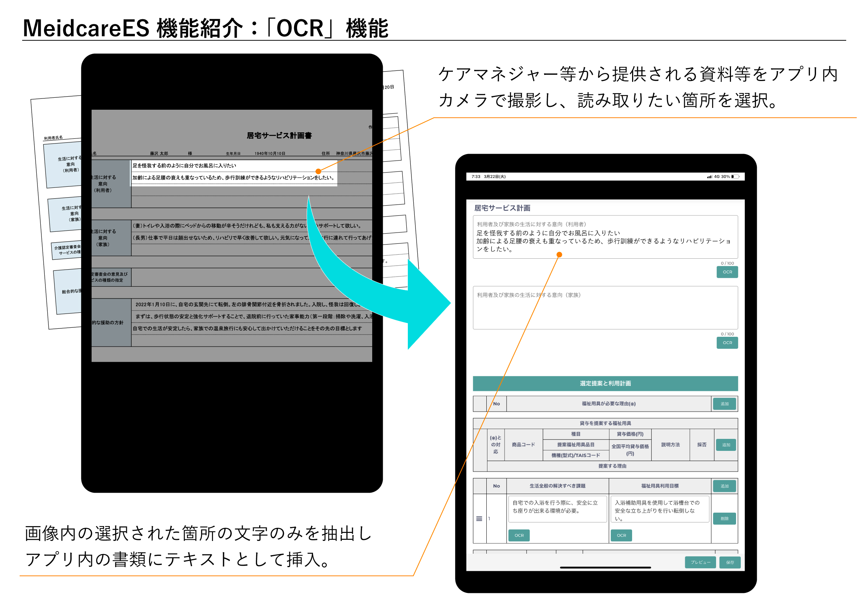Tap OCR button below the 利用者 intent field
This screenshot has width=868, height=606.
[727, 272]
